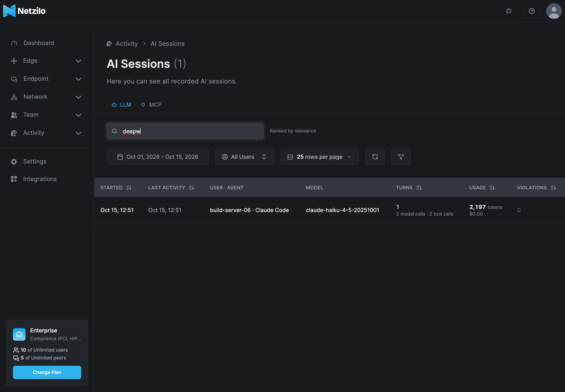Open the All Users dropdown

click(244, 157)
